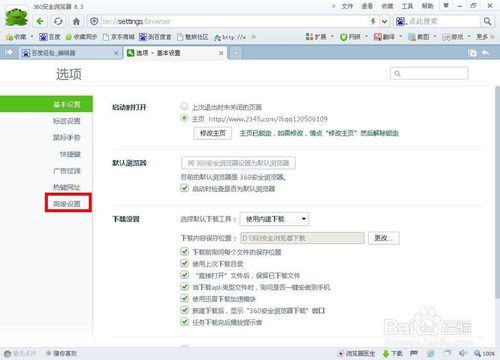Expand the more bookmarks chevron
This screenshot has height=360, width=500.
click(x=254, y=37)
